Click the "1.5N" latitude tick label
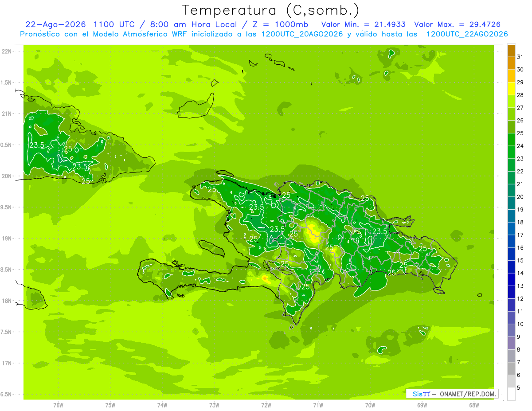This screenshot has width=532, height=411. click(x=7, y=82)
